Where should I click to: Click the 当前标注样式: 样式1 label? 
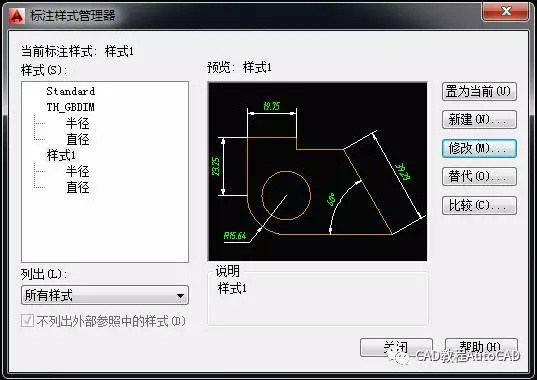(77, 52)
